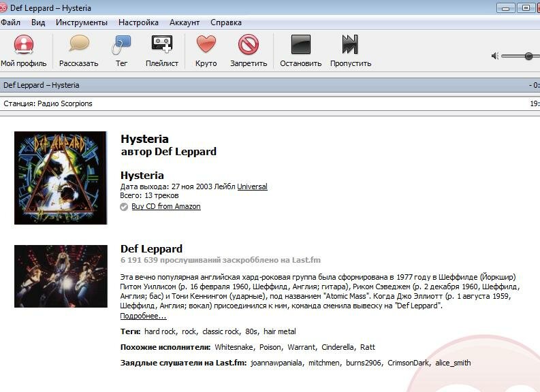Screen dimensions: 540x392
Task: Mute sound via the speaker icon
Action: [x=495, y=56]
